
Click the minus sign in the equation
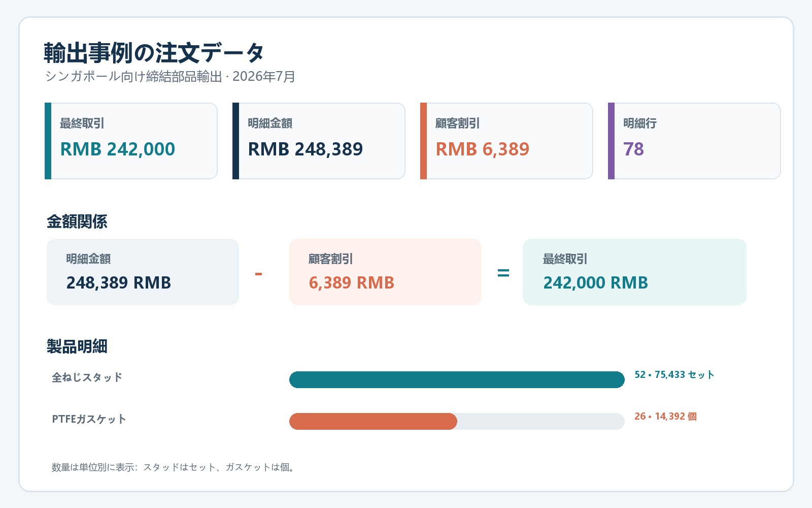point(259,274)
